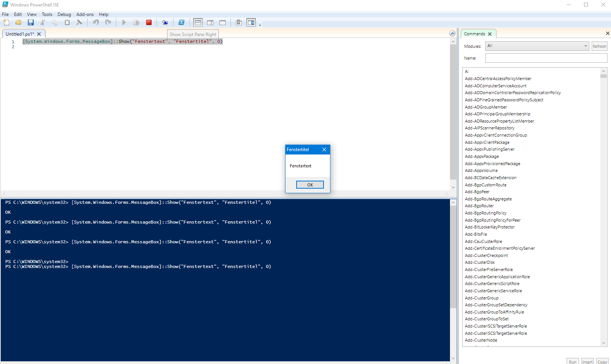
Task: Click script line 1 MessageBox code
Action: (x=123, y=41)
